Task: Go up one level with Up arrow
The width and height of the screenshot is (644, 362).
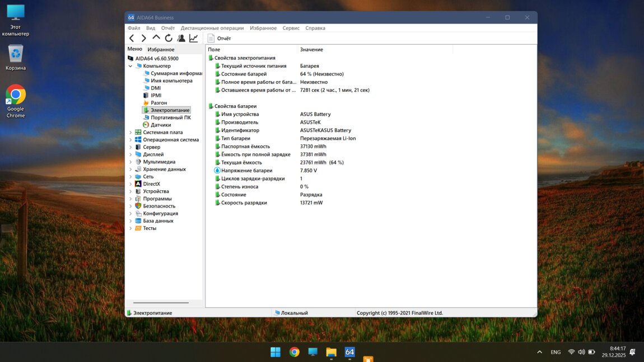Action: [156, 38]
